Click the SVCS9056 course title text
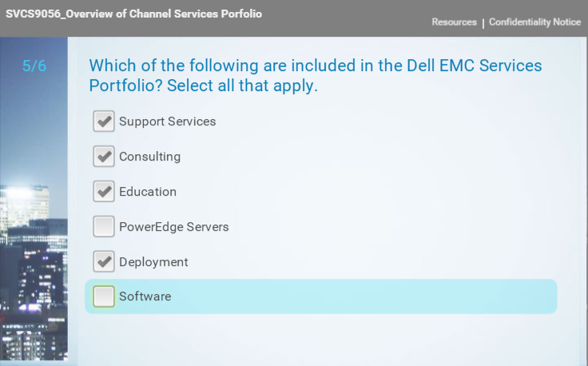The height and width of the screenshot is (366, 588). (134, 14)
